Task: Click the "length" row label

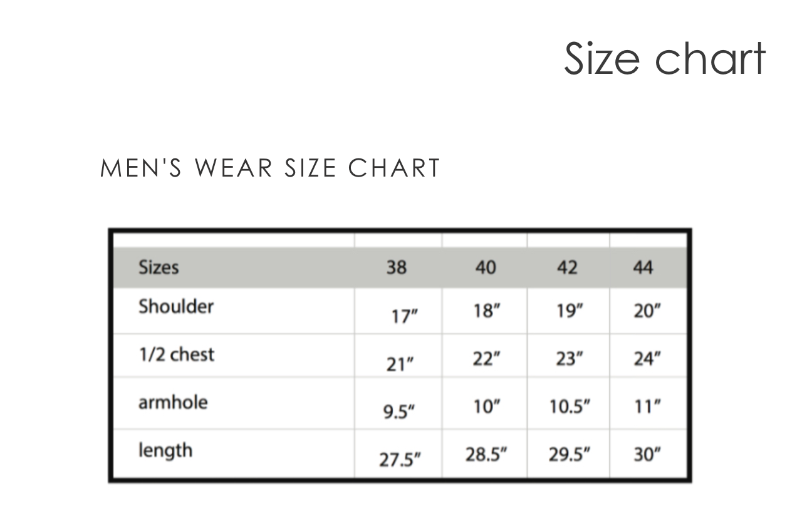Action: click(x=165, y=450)
